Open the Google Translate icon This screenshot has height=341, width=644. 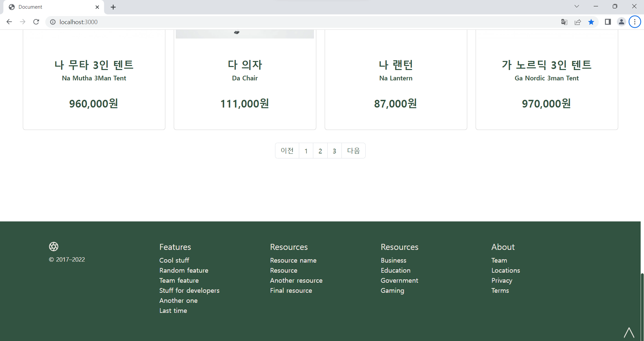tap(564, 22)
